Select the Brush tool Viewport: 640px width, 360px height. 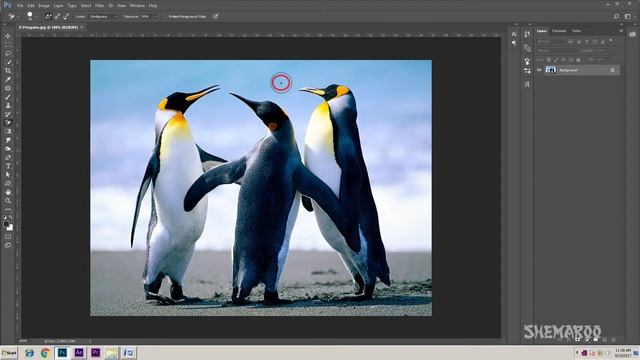pos(8,97)
